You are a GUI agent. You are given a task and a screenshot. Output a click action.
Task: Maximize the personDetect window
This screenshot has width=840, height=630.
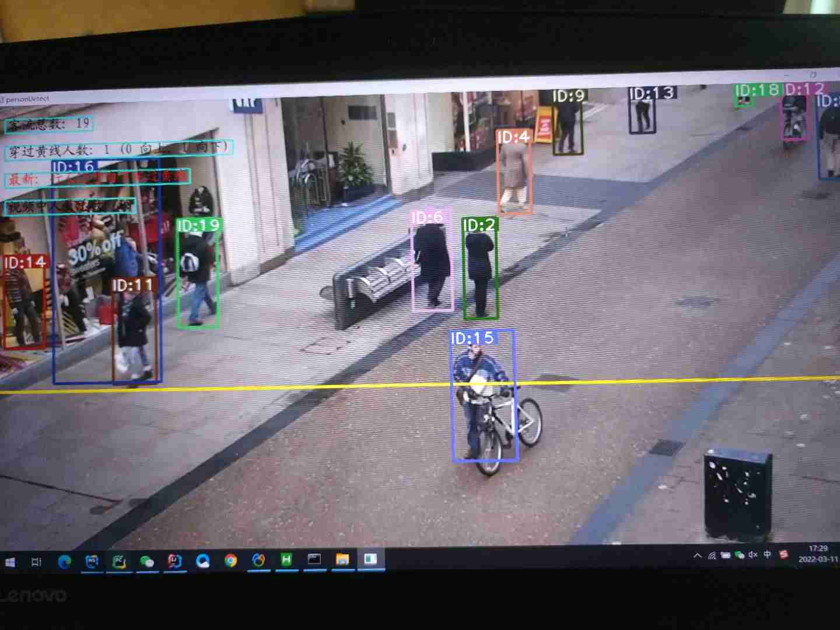pyautogui.click(x=813, y=75)
